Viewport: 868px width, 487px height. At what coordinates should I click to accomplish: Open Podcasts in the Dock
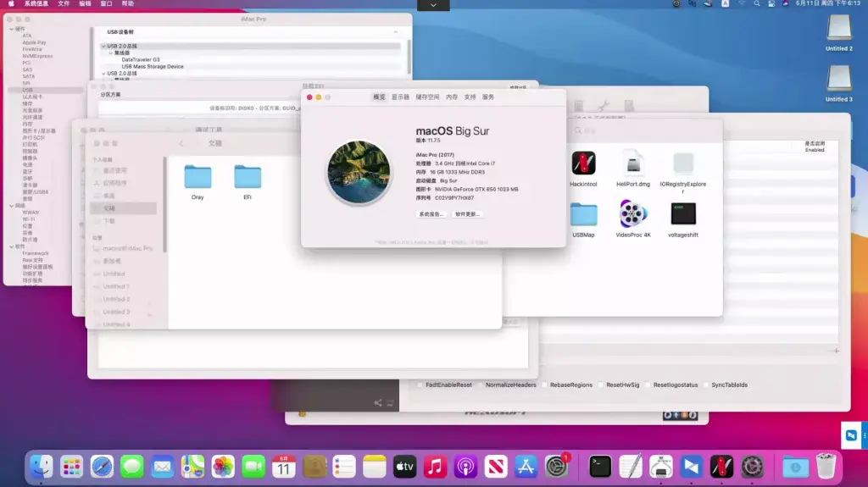point(465,467)
